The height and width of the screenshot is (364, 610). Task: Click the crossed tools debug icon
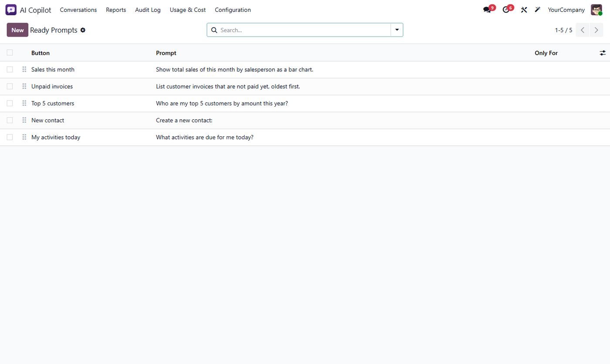524,10
